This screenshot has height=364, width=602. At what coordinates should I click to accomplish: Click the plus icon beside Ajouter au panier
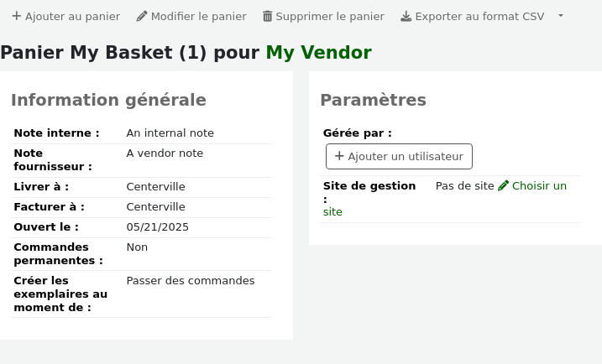point(17,16)
